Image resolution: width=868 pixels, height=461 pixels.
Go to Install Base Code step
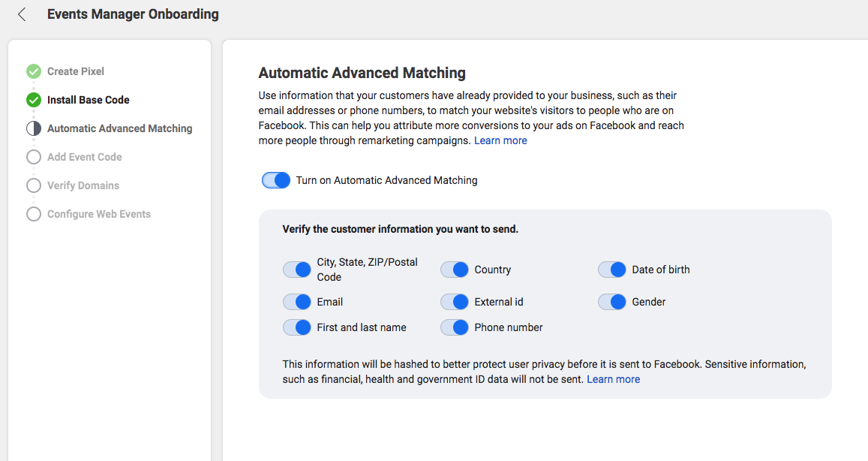[x=89, y=100]
